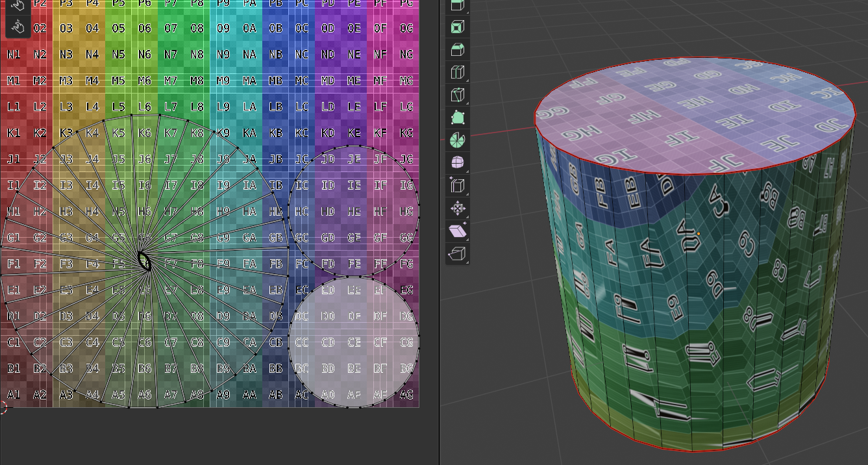Select the Extrude Region tool
The width and height of the screenshot is (868, 465).
pos(458,5)
